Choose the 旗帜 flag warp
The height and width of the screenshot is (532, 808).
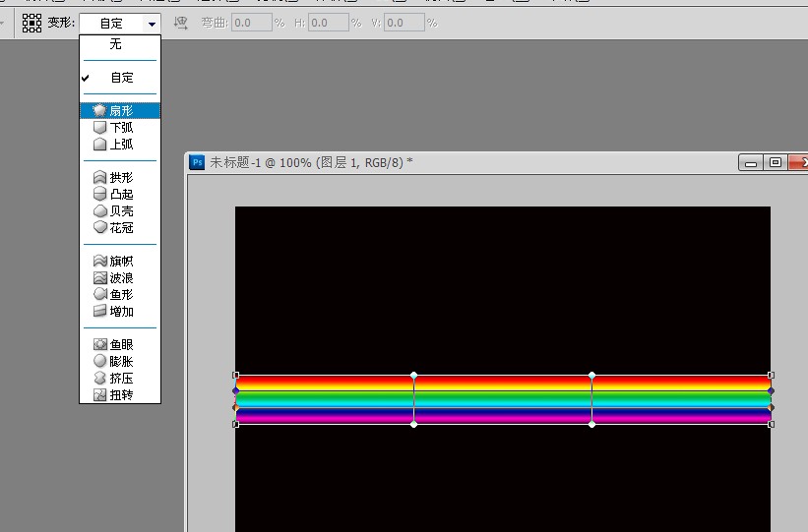(x=120, y=262)
